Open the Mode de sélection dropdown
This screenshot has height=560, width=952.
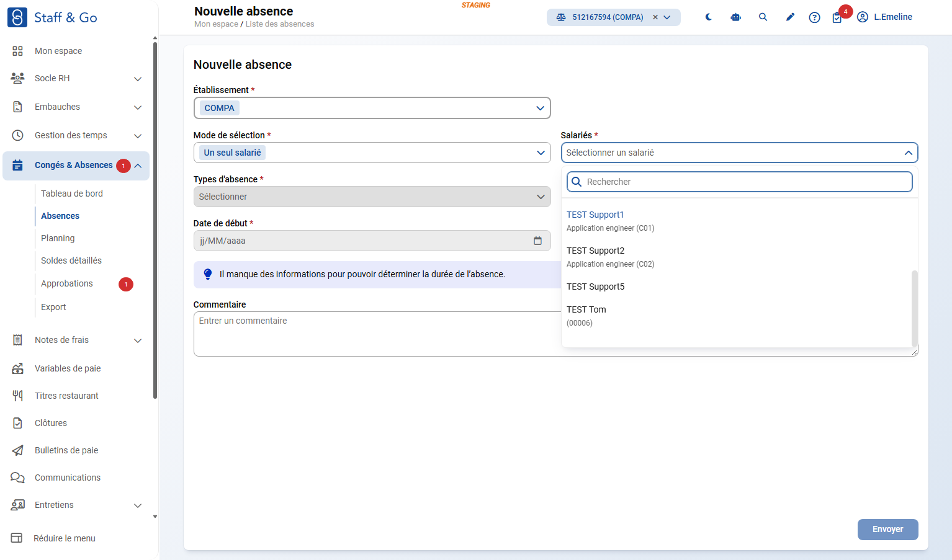pos(372,153)
